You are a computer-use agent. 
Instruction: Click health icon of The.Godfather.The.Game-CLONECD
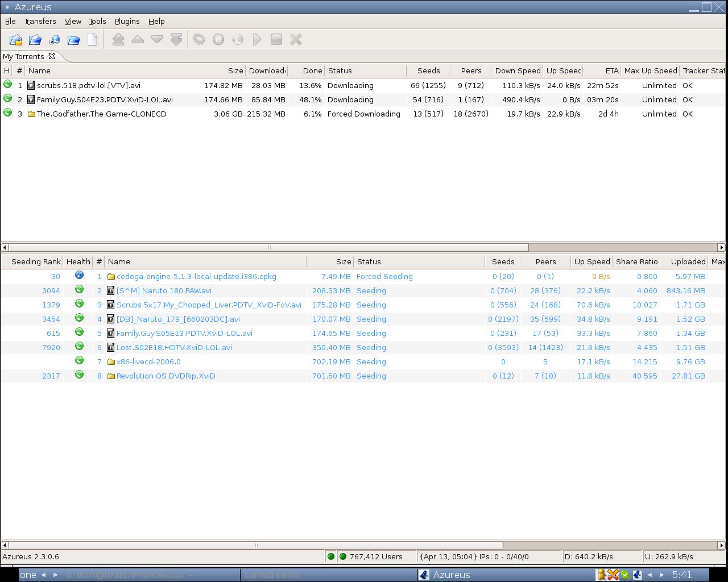pos(7,113)
